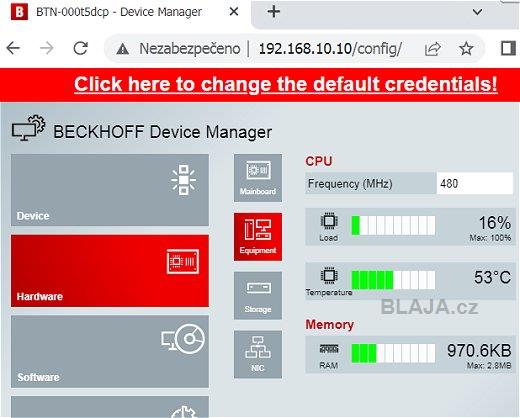Image resolution: width=520 pixels, height=418 pixels.
Task: Open the Storage section
Action: (258, 296)
